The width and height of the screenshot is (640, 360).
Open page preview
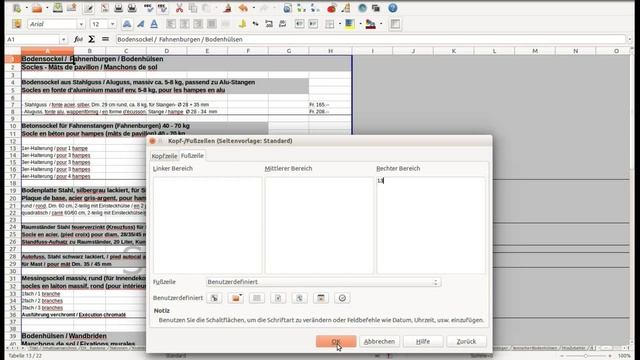point(132,8)
